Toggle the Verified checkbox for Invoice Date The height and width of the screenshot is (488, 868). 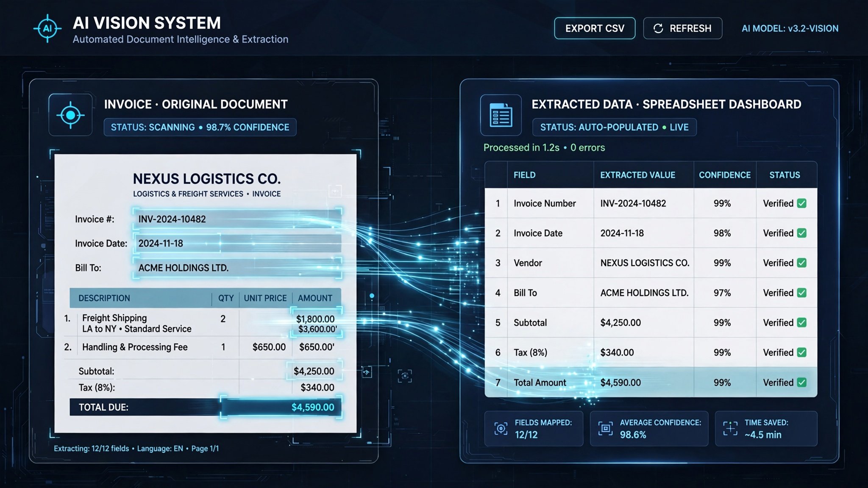pyautogui.click(x=801, y=233)
